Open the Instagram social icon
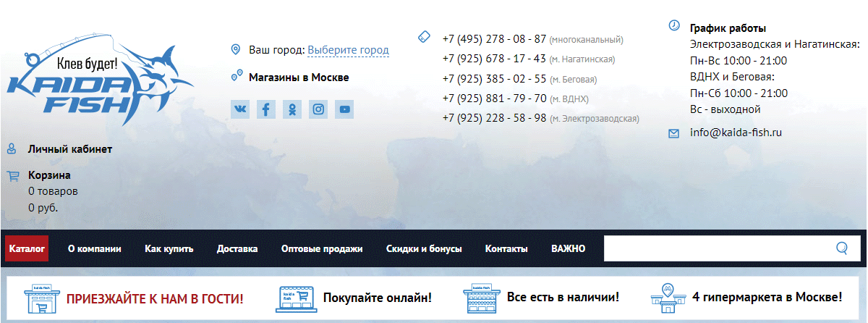 pyautogui.click(x=318, y=109)
